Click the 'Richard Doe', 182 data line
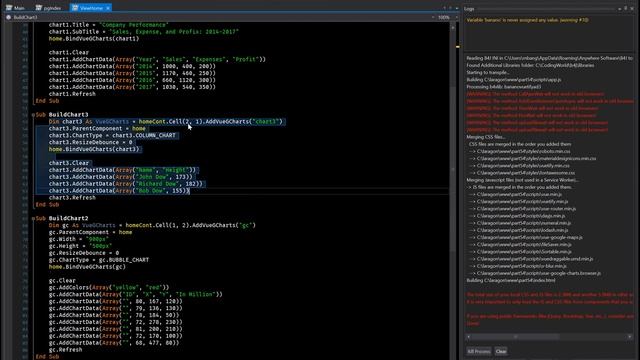Viewport: 640px width, 360px height. [126, 184]
